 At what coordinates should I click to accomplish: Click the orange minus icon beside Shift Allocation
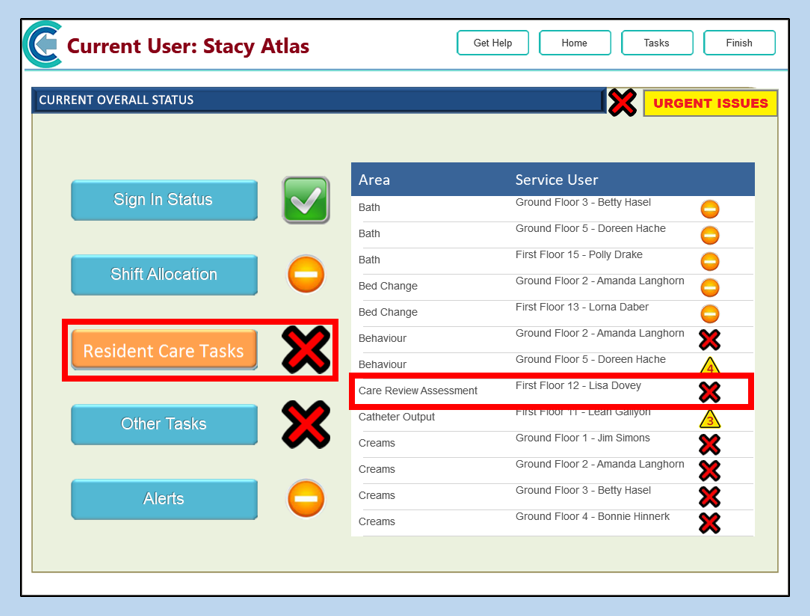coord(306,274)
